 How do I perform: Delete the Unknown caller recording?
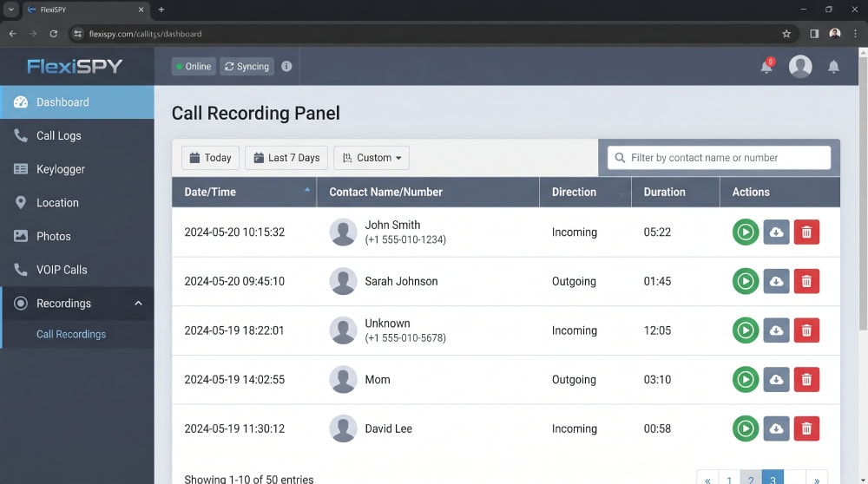pos(806,330)
